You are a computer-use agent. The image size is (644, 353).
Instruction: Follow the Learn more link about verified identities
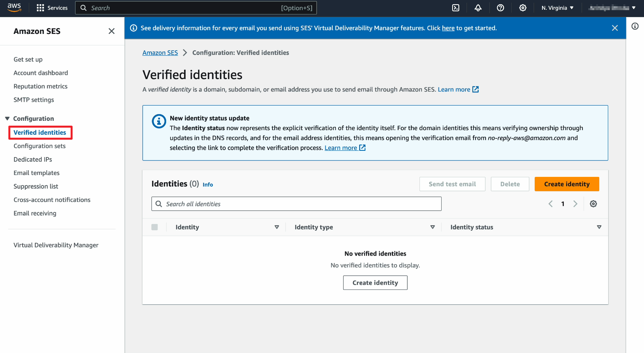click(x=454, y=89)
